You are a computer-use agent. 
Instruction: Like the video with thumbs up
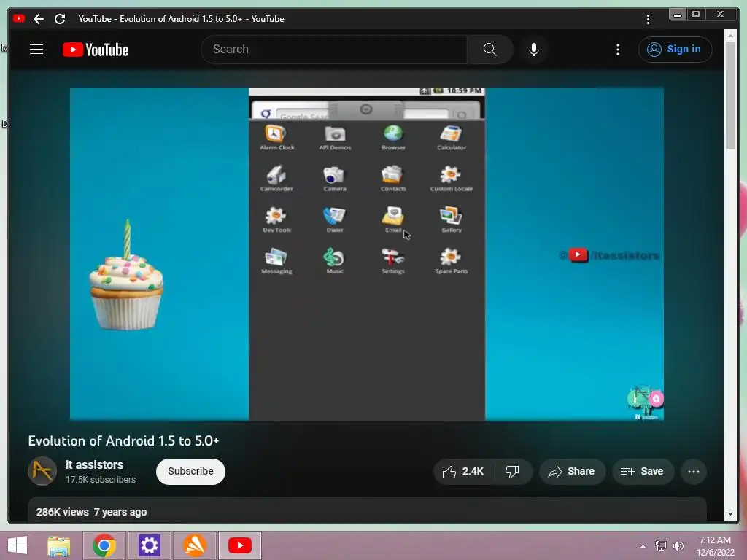coord(465,472)
